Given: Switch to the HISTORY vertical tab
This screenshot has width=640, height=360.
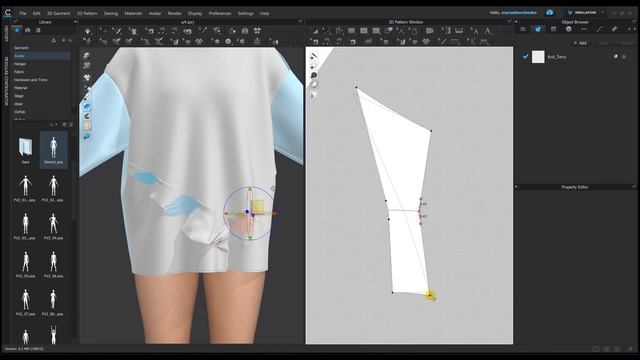Looking at the screenshot, I should tap(6, 34).
